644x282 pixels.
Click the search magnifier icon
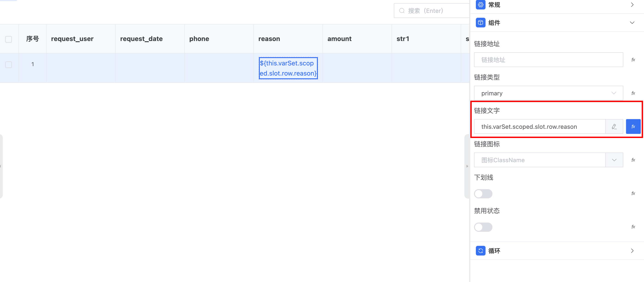point(401,11)
